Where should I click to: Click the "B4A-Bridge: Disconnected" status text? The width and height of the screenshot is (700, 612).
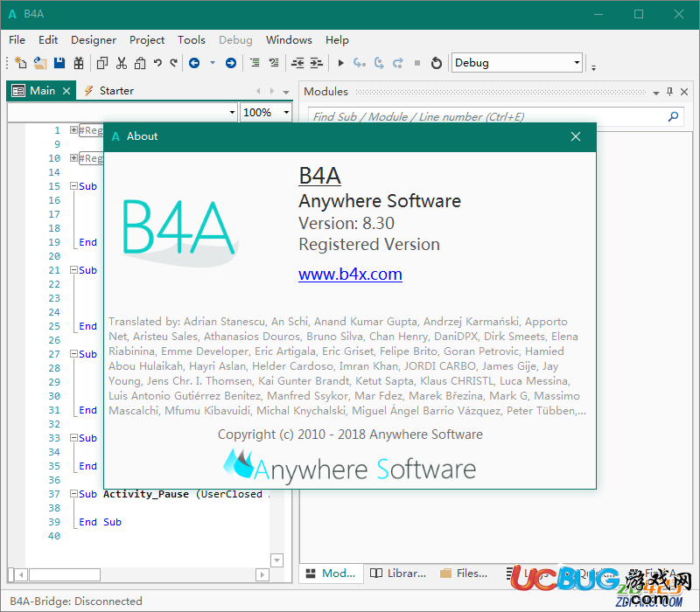[76, 602]
